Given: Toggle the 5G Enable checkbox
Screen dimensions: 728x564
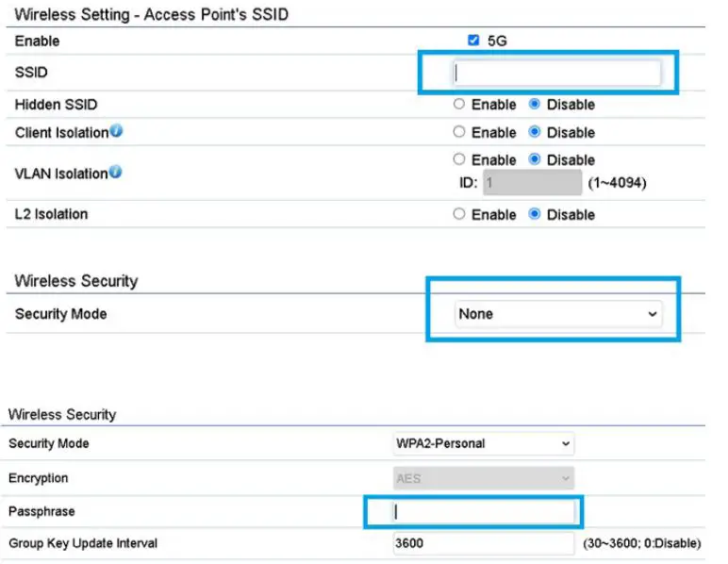Looking at the screenshot, I should (x=473, y=41).
